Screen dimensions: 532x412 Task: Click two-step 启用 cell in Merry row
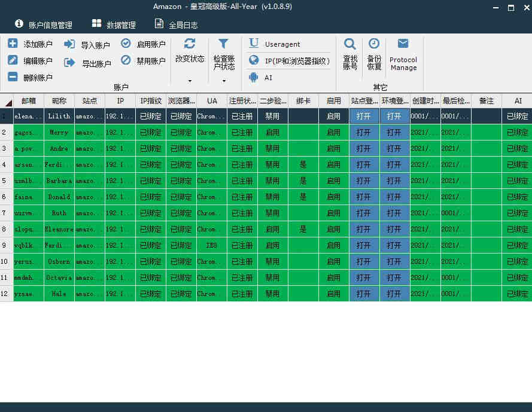pos(273,132)
